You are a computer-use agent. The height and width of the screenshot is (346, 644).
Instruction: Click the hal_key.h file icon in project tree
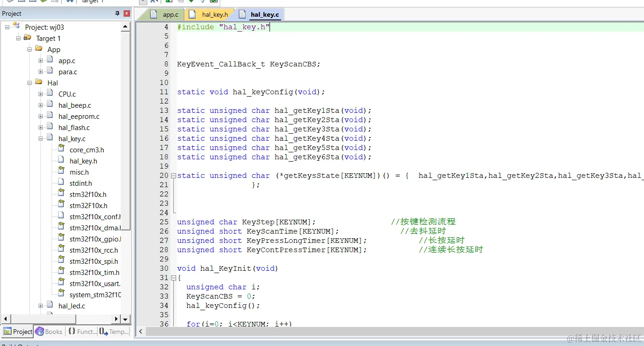point(61,160)
